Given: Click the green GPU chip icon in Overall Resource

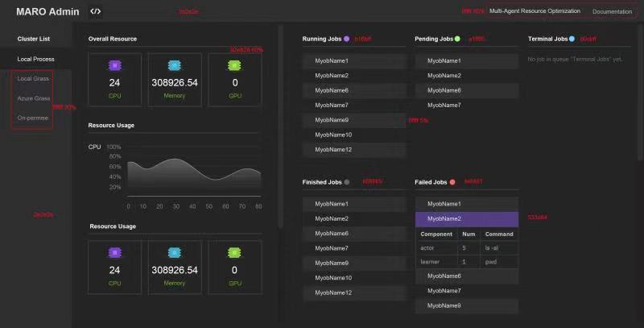Looking at the screenshot, I should [234, 65].
